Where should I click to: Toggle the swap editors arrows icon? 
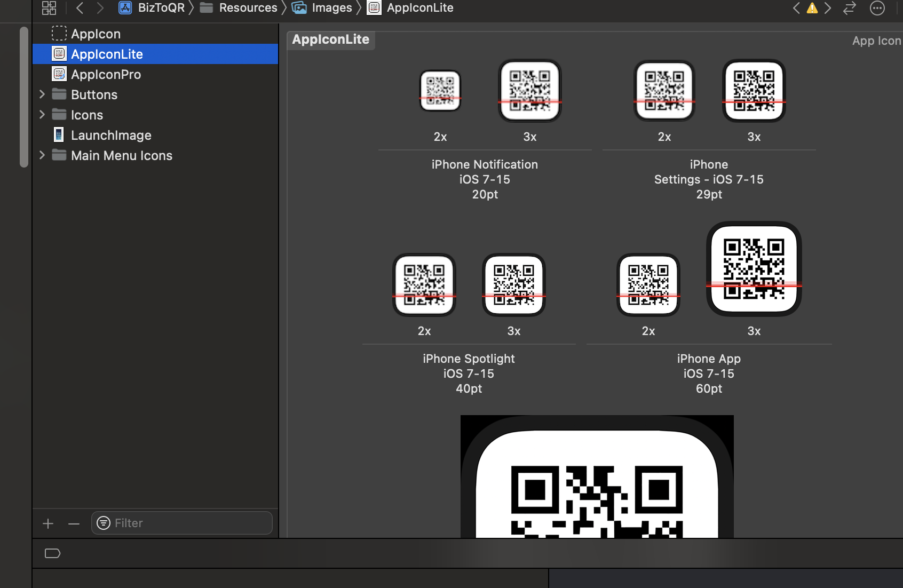850,8
